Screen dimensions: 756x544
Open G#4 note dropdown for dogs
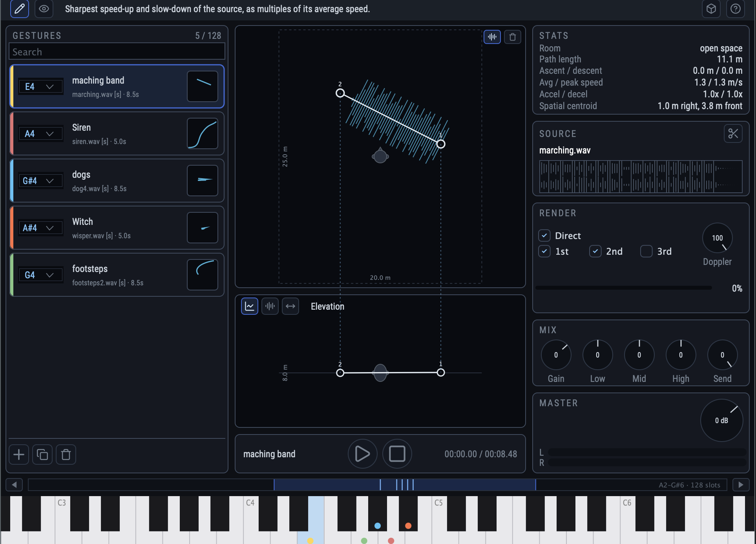tap(41, 181)
